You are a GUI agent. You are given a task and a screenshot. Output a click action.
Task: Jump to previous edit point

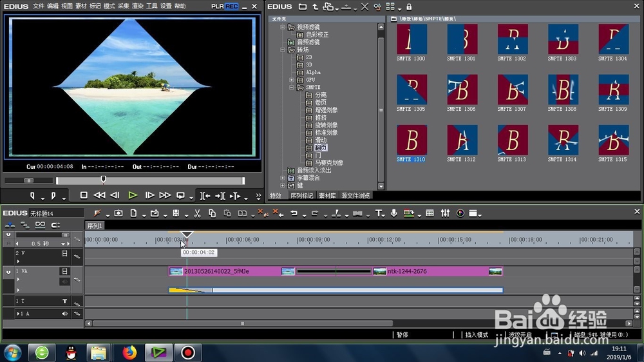point(205,196)
